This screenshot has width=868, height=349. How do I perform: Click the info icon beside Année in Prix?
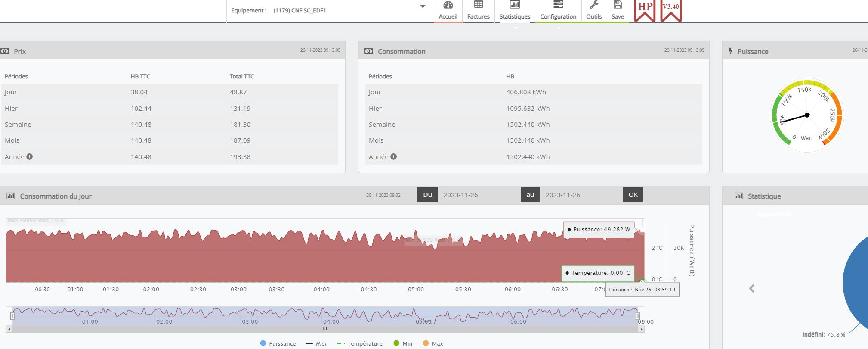(30, 157)
